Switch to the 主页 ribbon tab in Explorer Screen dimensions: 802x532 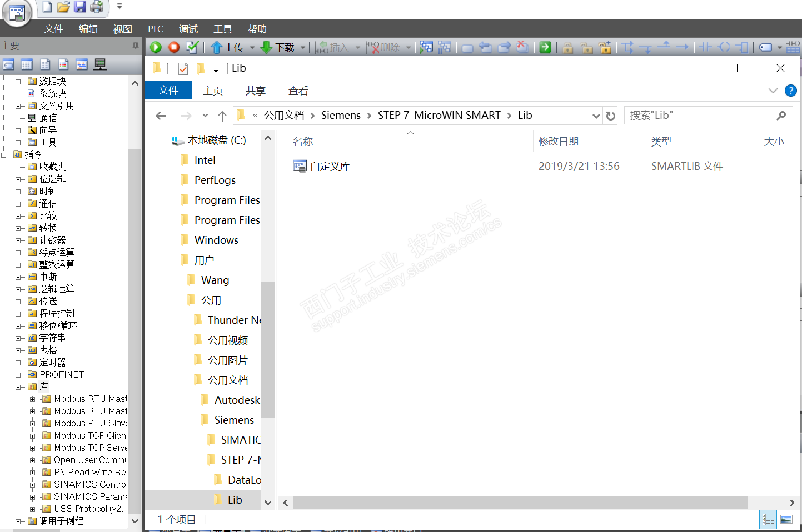(x=213, y=91)
